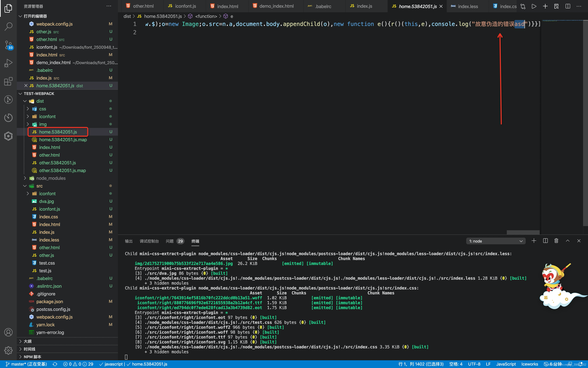Open the Problems (问题) panel tab
The image size is (588, 368).
click(175, 241)
